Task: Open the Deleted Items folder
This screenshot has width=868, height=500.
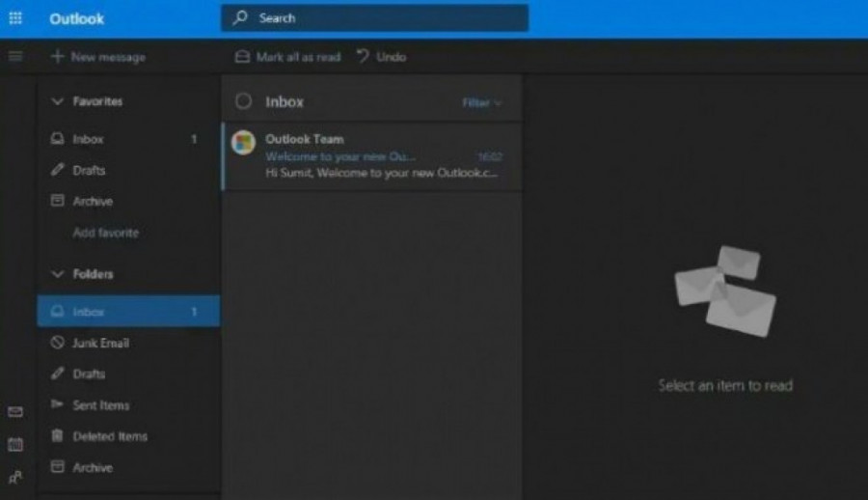Action: [109, 436]
